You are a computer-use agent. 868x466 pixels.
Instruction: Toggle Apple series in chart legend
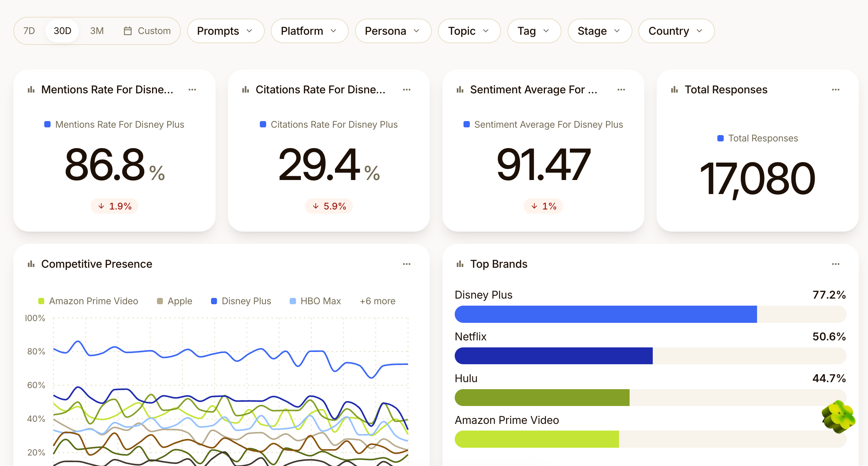point(175,301)
